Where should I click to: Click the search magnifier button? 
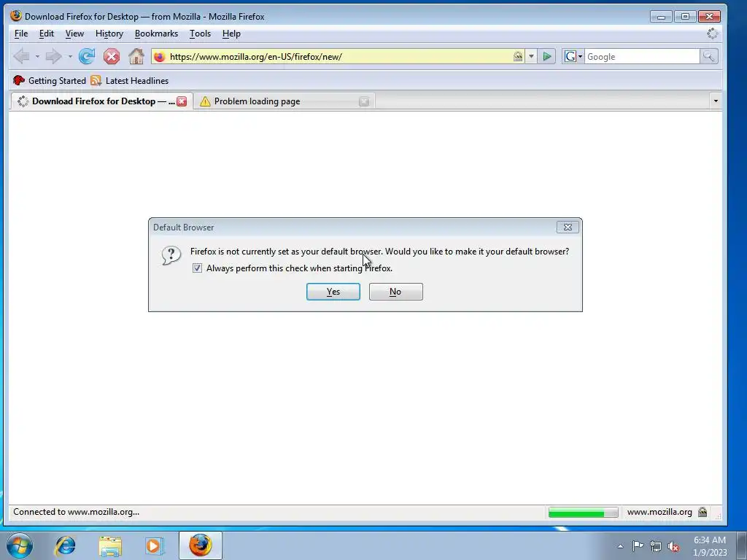point(708,57)
